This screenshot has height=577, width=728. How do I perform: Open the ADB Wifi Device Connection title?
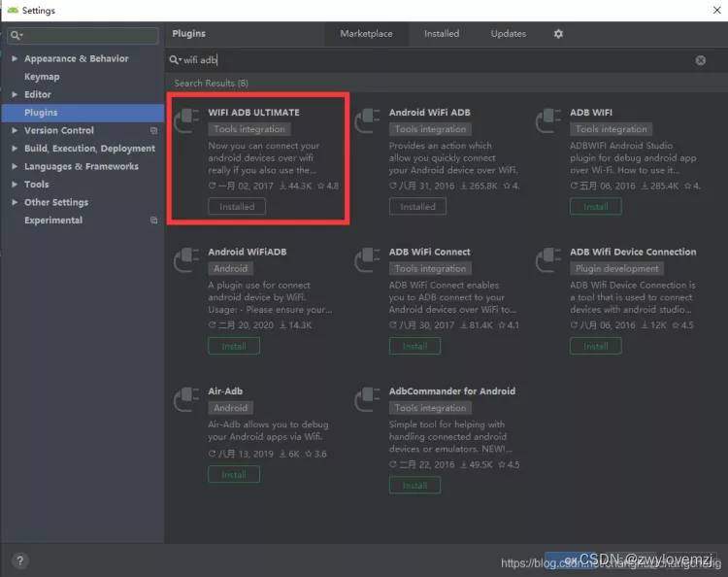click(x=633, y=252)
